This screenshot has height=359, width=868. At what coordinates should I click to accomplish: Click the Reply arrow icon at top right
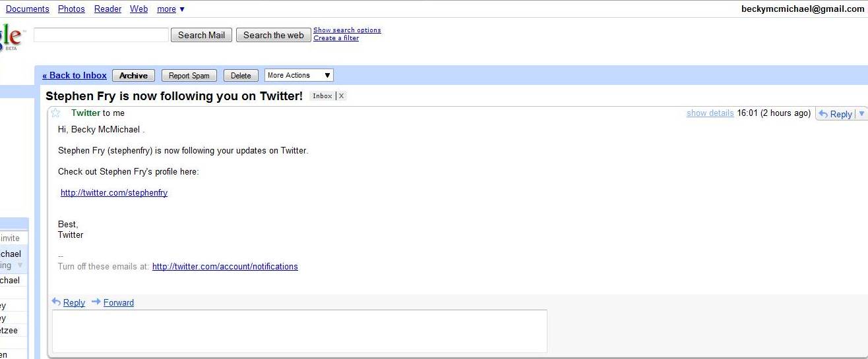coord(823,114)
